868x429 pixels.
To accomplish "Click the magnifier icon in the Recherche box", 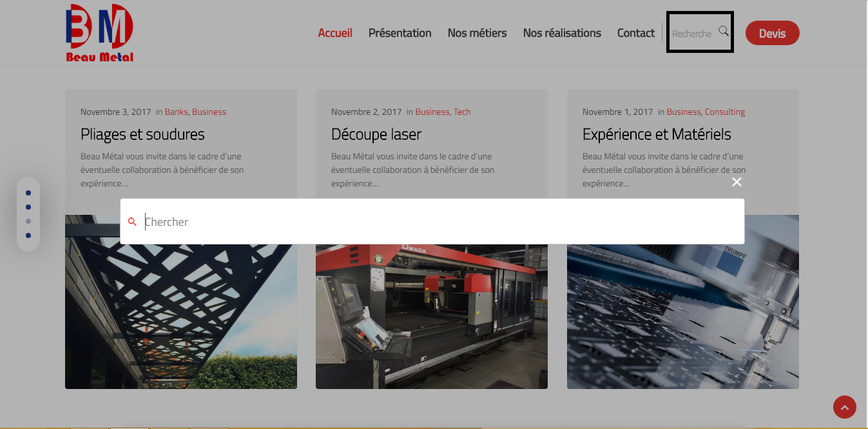I will point(723,31).
